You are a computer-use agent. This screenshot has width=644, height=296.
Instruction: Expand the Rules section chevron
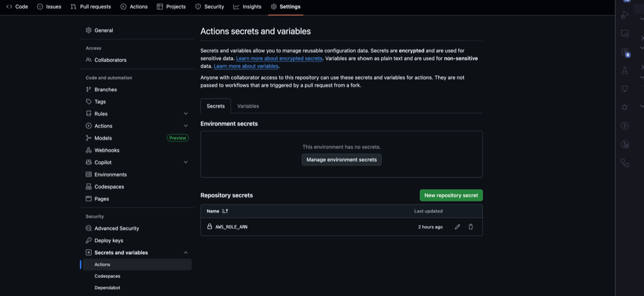pyautogui.click(x=186, y=114)
